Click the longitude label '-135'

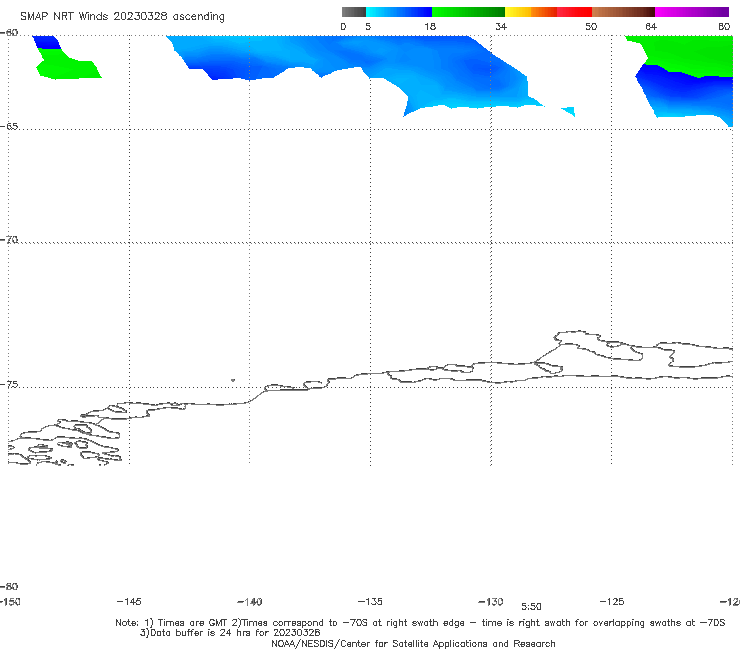pyautogui.click(x=370, y=601)
